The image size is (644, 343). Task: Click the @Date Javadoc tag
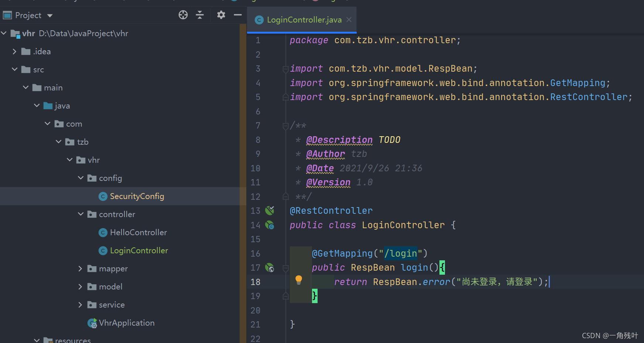point(320,168)
